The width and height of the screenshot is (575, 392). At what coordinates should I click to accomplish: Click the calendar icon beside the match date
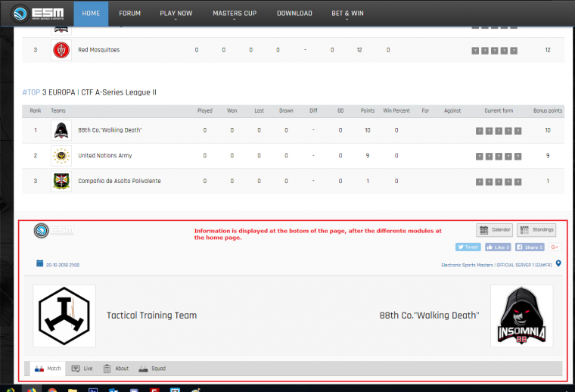click(x=40, y=263)
